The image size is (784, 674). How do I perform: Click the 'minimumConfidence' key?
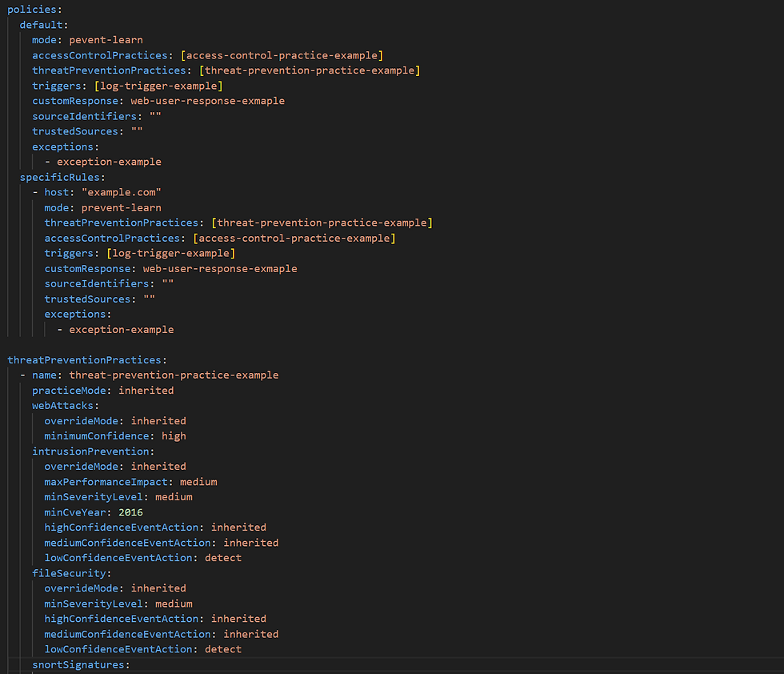click(97, 436)
